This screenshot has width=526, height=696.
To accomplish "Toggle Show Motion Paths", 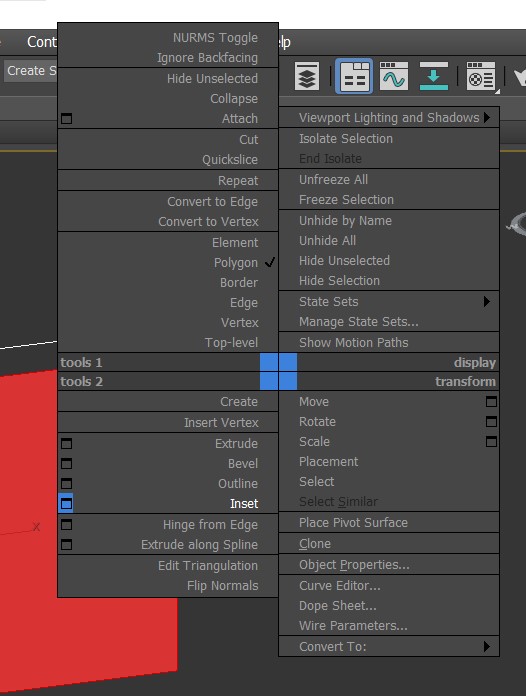I will point(354,343).
